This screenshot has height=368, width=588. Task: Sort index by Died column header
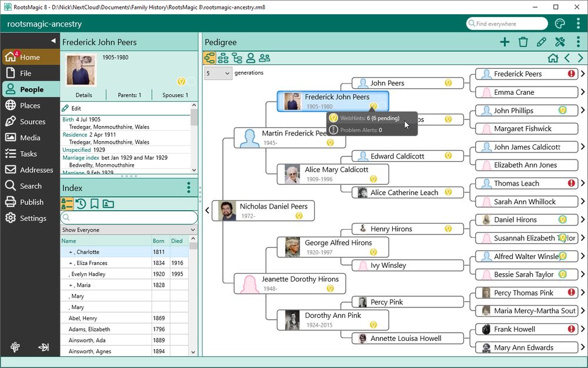[x=179, y=241]
